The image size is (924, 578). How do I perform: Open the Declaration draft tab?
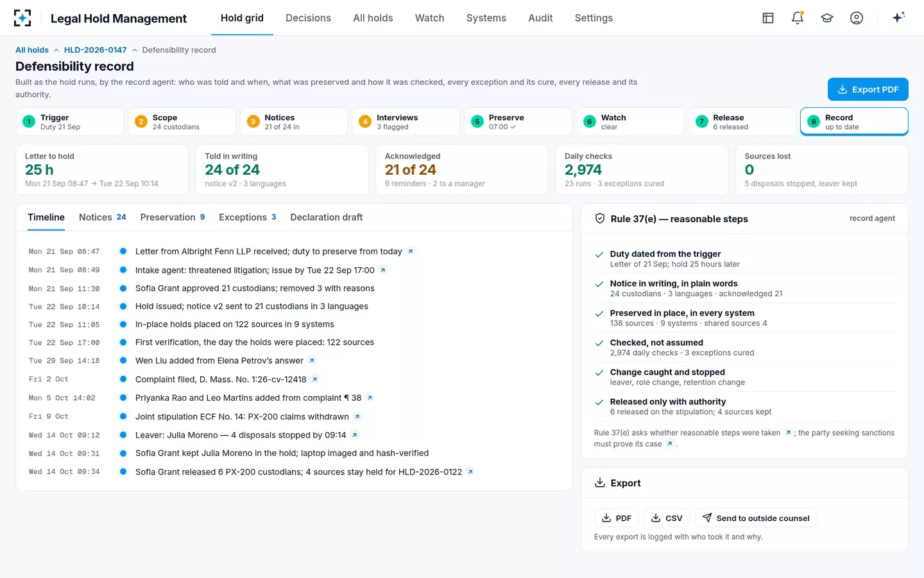point(326,217)
